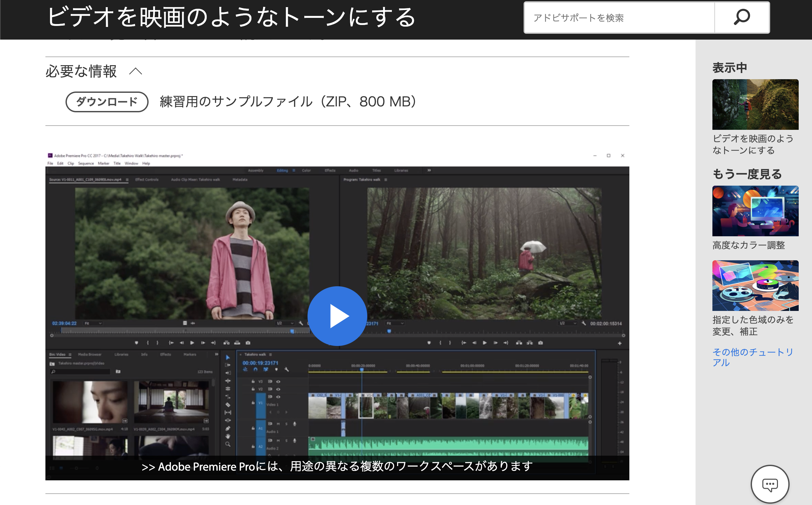Open the ビデオを映画のようなトーンにする sidebar caption link
Image resolution: width=812 pixels, height=505 pixels.
pyautogui.click(x=753, y=144)
